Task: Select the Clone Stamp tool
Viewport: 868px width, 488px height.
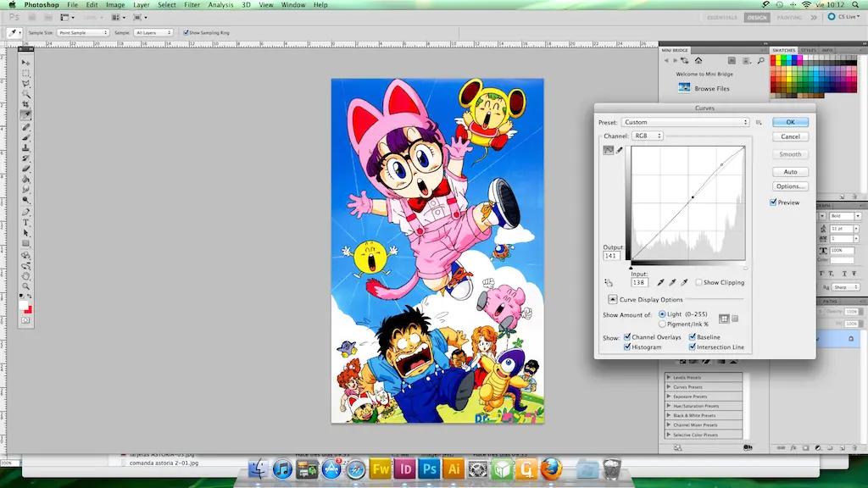Action: pos(25,147)
